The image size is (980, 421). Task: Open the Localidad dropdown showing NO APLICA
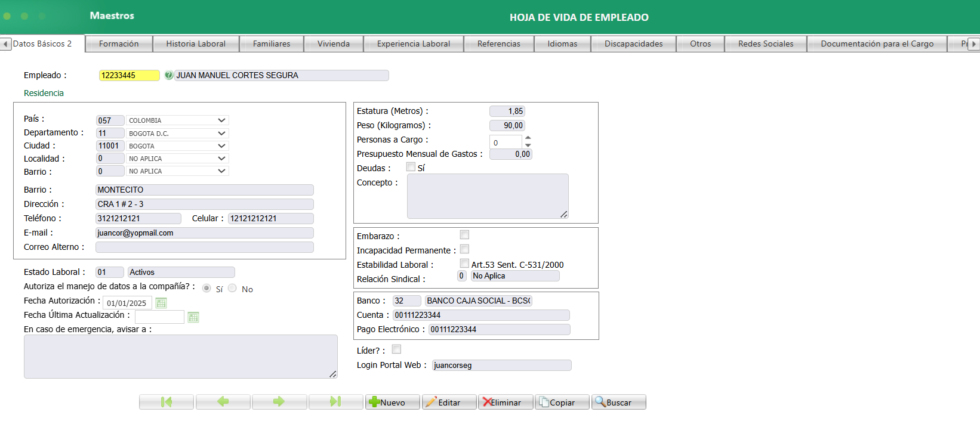tap(178, 158)
